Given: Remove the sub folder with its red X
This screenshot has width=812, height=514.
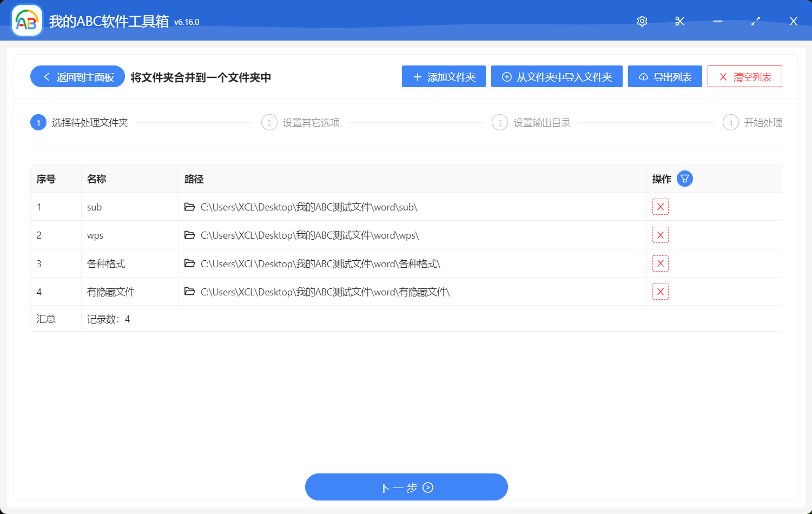Looking at the screenshot, I should click(x=661, y=207).
